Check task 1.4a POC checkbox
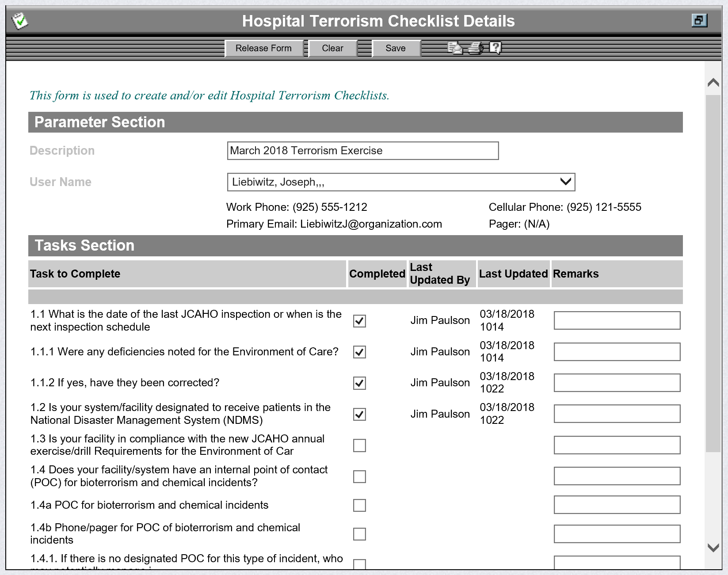Image resolution: width=728 pixels, height=575 pixels. (x=359, y=505)
